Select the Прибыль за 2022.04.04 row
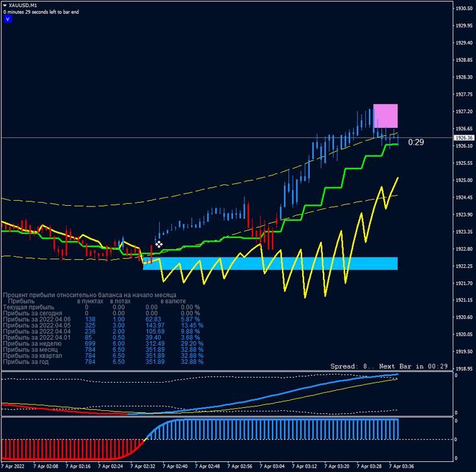 click(103, 332)
